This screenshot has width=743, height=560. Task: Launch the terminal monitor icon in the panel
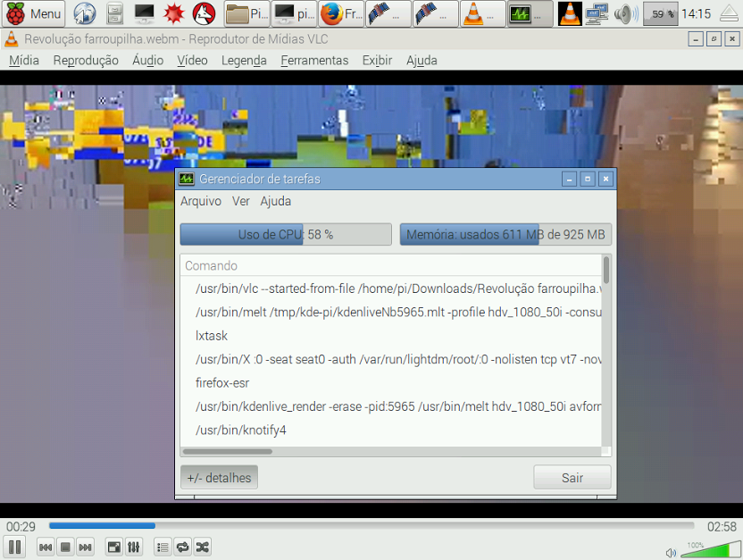click(x=144, y=13)
